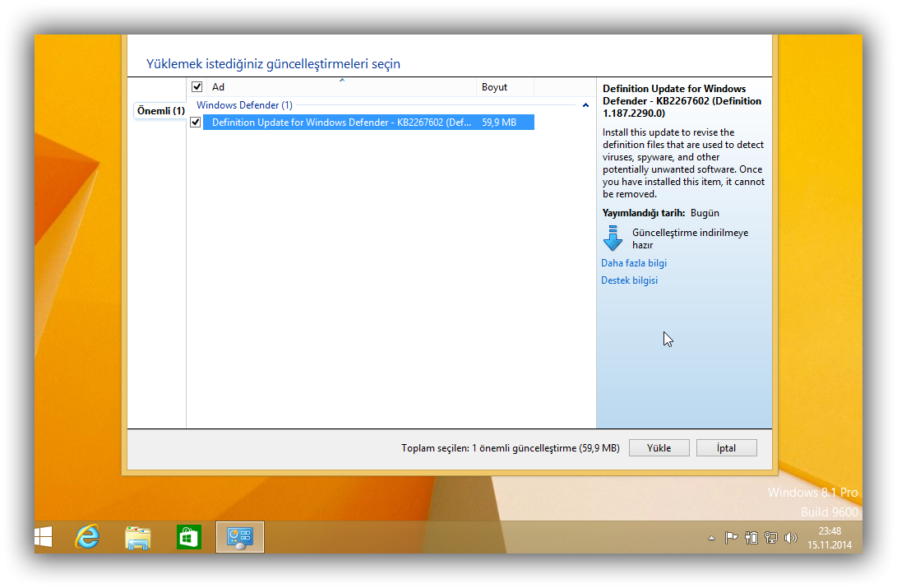
Task: Select the Control Panel taskbar button
Action: tap(240, 537)
